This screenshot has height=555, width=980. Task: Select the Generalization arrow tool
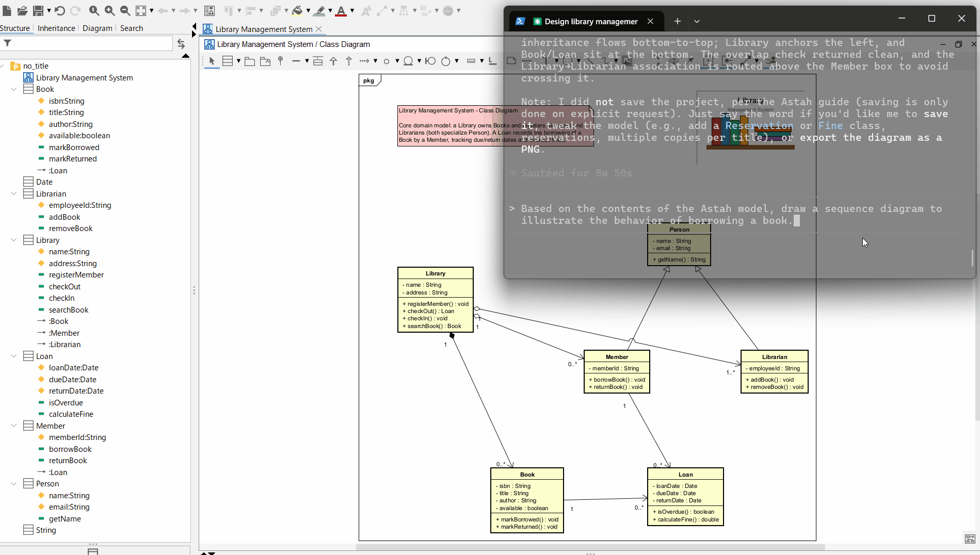coord(333,61)
